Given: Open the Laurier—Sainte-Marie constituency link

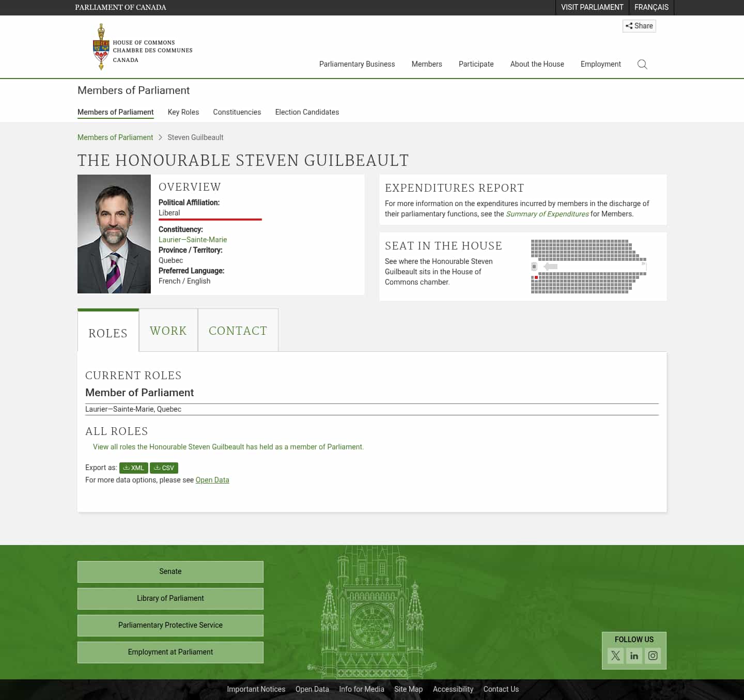Looking at the screenshot, I should pos(193,239).
